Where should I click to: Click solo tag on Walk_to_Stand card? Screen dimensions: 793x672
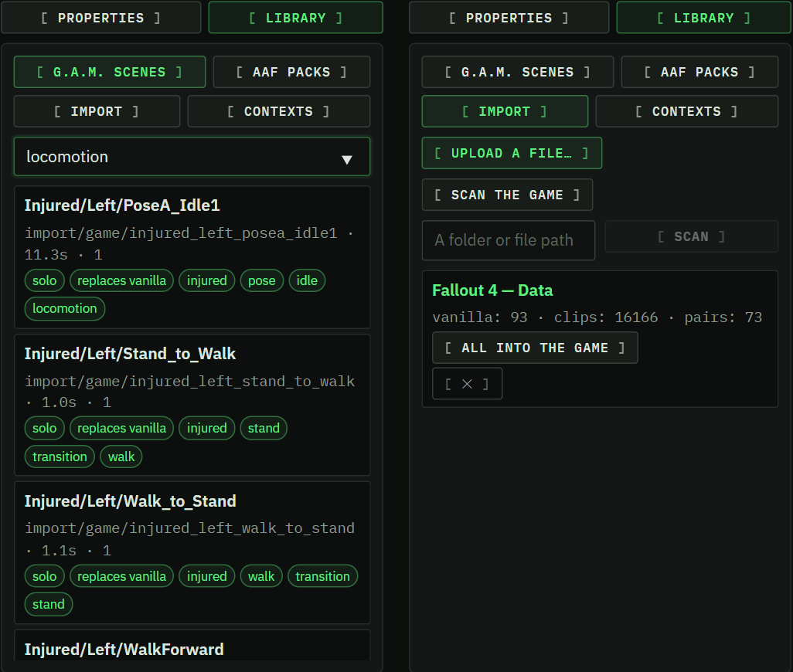(x=45, y=576)
